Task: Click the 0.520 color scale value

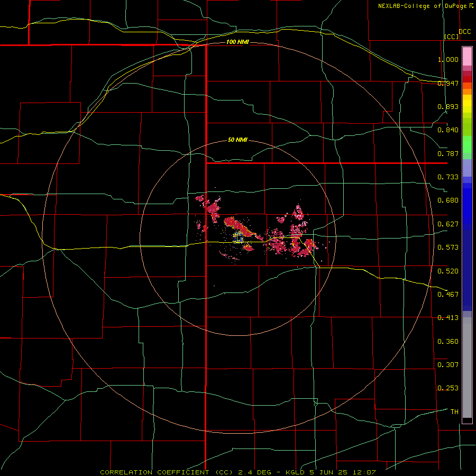Action: point(448,271)
